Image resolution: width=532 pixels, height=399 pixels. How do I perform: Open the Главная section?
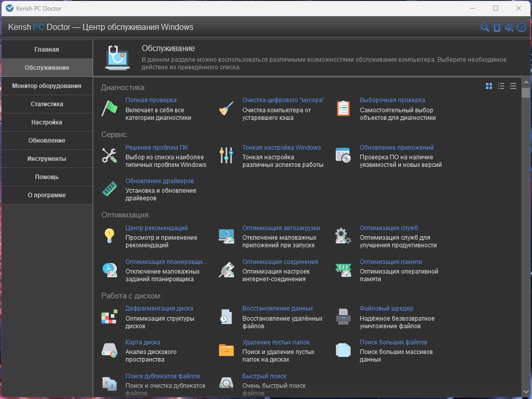tap(47, 49)
